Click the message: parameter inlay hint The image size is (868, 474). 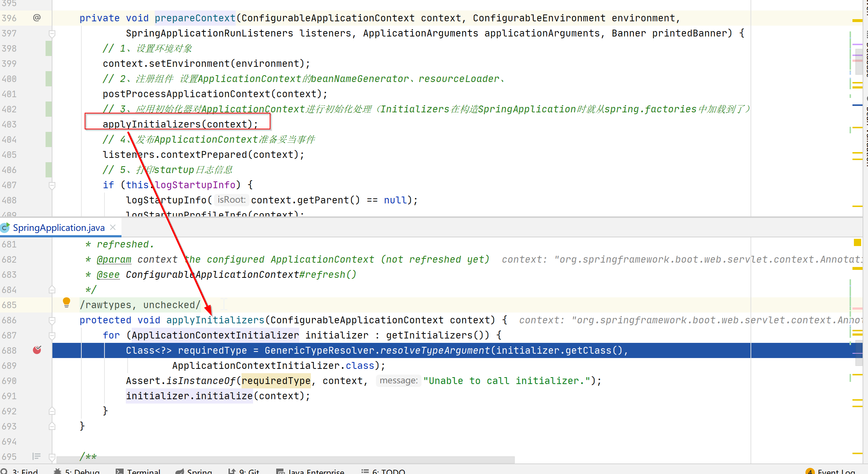click(398, 380)
